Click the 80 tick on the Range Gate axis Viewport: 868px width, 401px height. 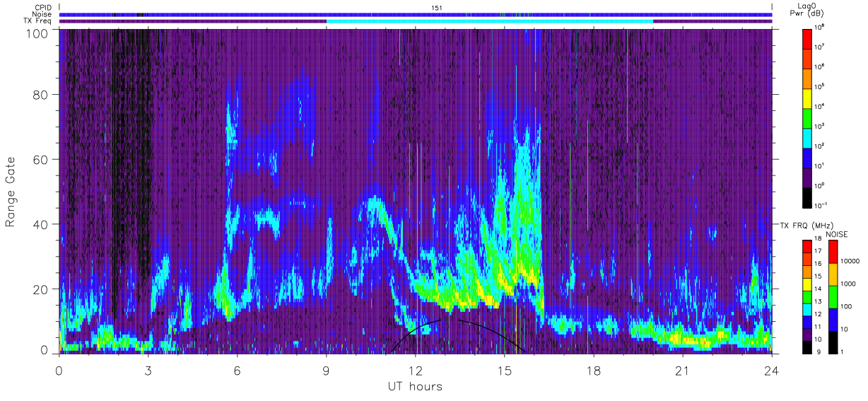click(41, 96)
